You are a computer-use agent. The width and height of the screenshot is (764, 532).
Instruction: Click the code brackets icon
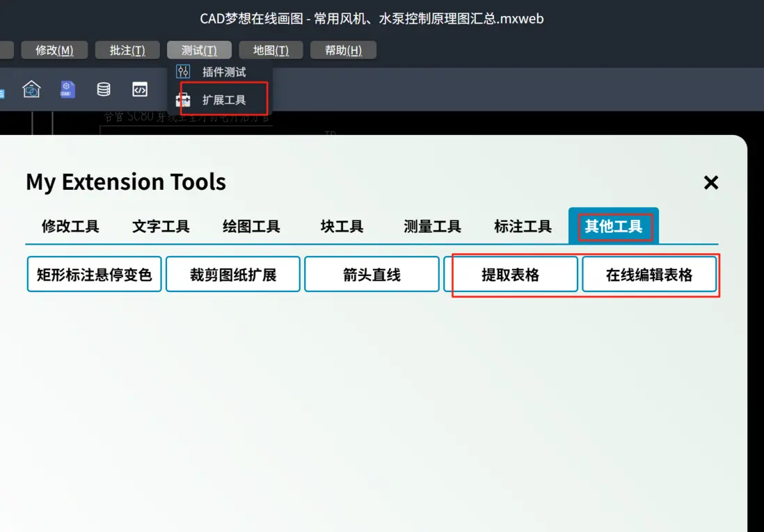point(140,89)
